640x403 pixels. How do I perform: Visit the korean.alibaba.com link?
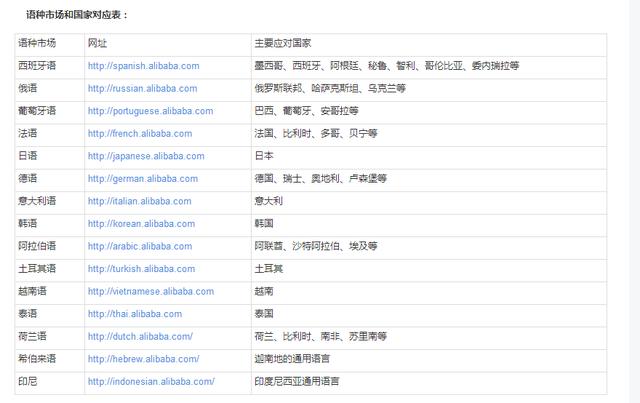point(141,224)
